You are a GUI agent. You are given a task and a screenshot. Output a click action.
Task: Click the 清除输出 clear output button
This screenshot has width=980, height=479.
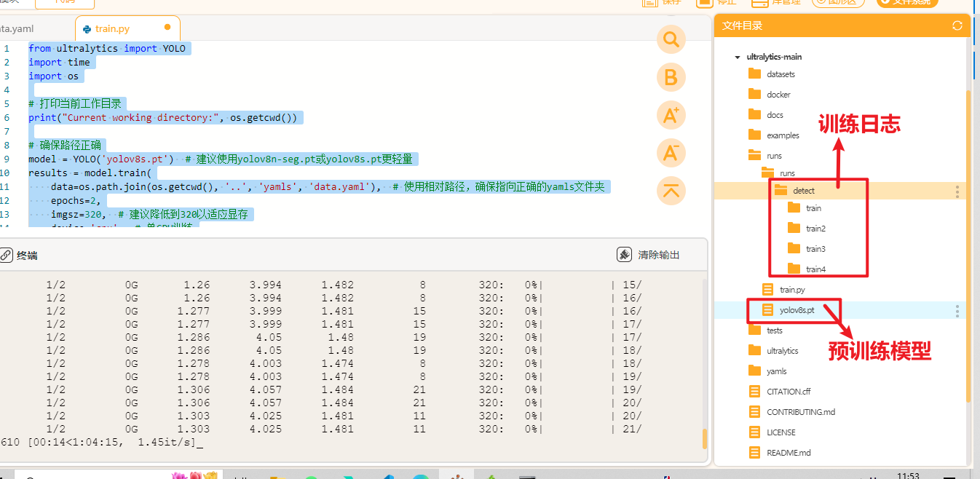(649, 255)
